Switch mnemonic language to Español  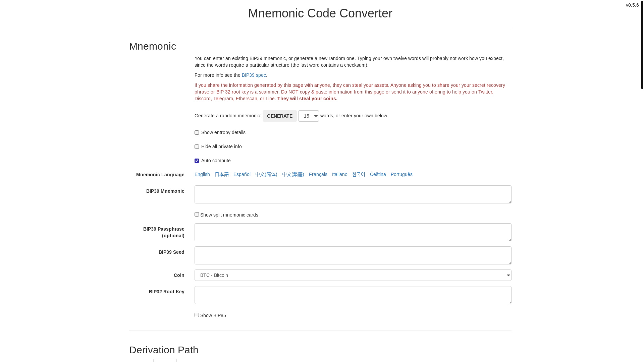tap(242, 174)
